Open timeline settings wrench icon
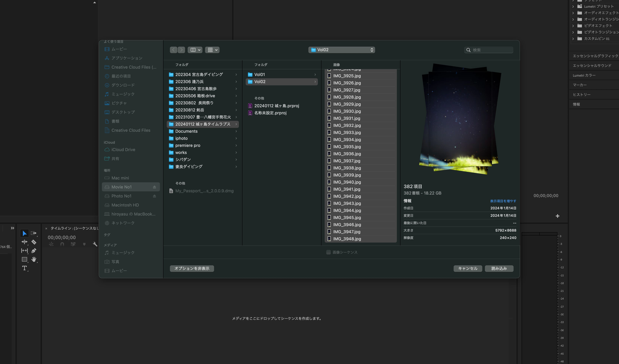Viewport: 619px width, 364px height. pyautogui.click(x=95, y=244)
